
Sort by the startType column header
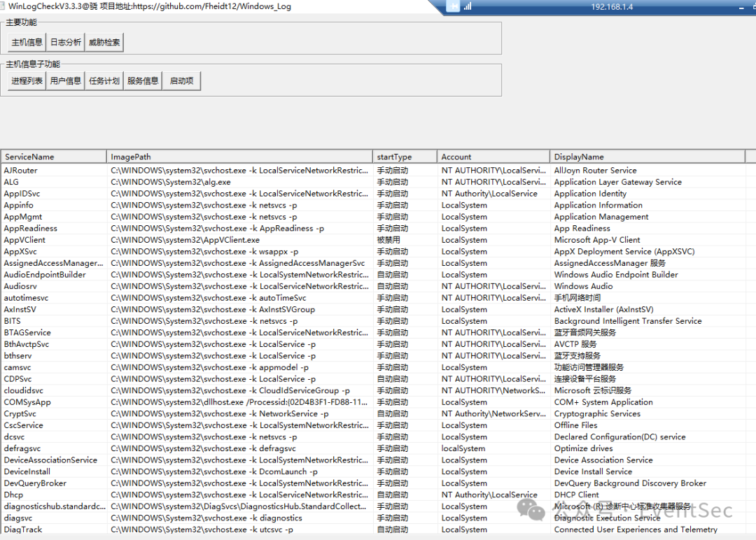405,157
